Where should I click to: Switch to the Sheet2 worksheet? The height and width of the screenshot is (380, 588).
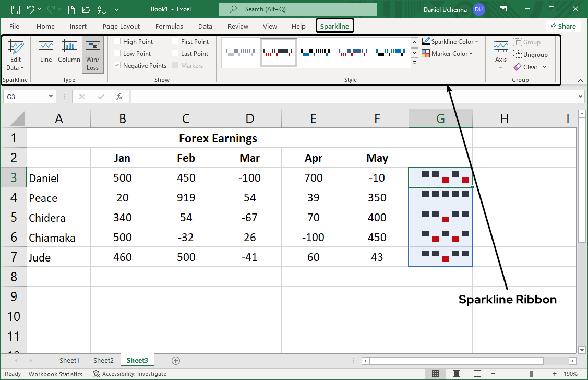tap(103, 360)
